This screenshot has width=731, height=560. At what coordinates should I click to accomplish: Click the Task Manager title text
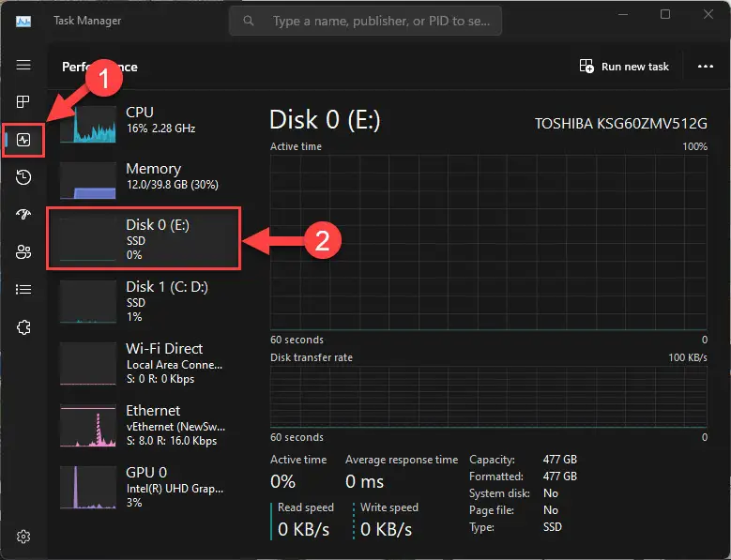point(87,21)
